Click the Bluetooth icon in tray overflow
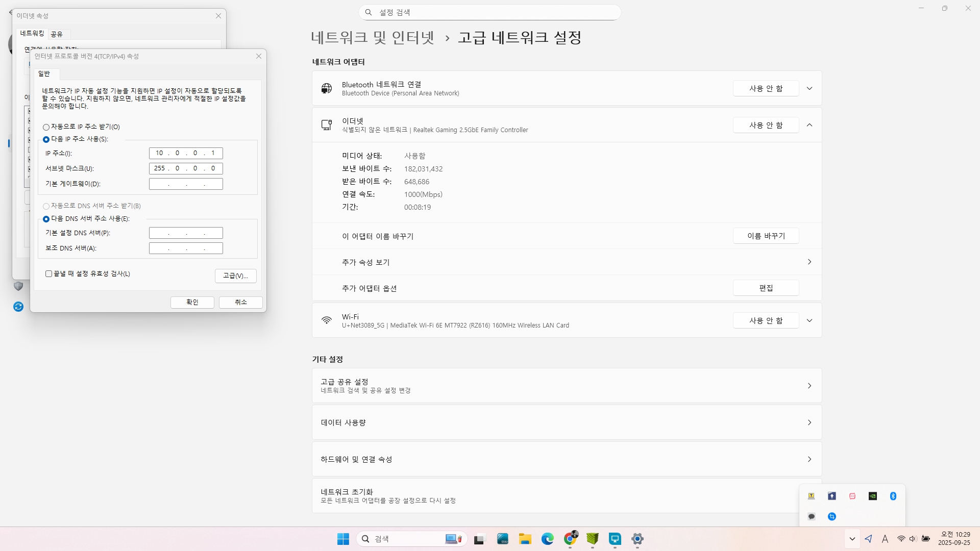Screen dimensions: 980x551 pyautogui.click(x=893, y=496)
